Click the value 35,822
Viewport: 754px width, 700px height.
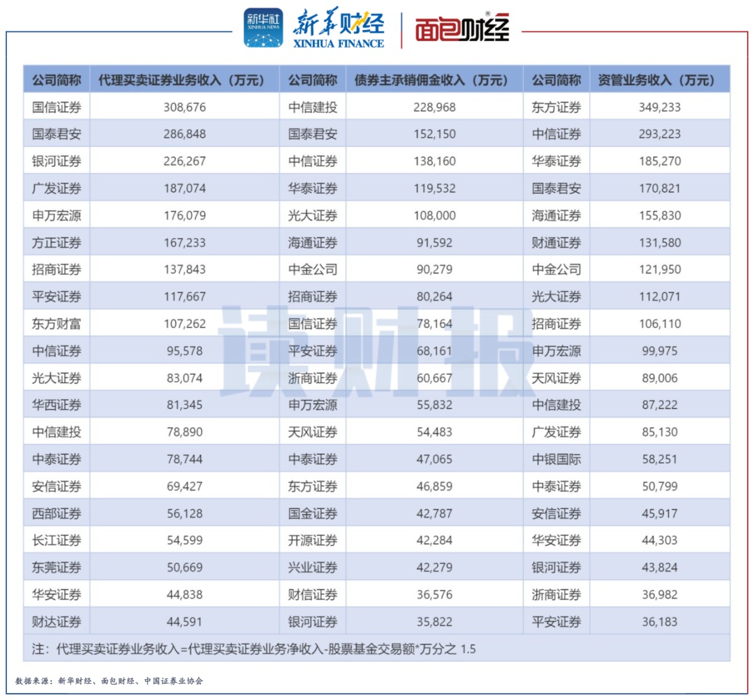click(x=435, y=622)
